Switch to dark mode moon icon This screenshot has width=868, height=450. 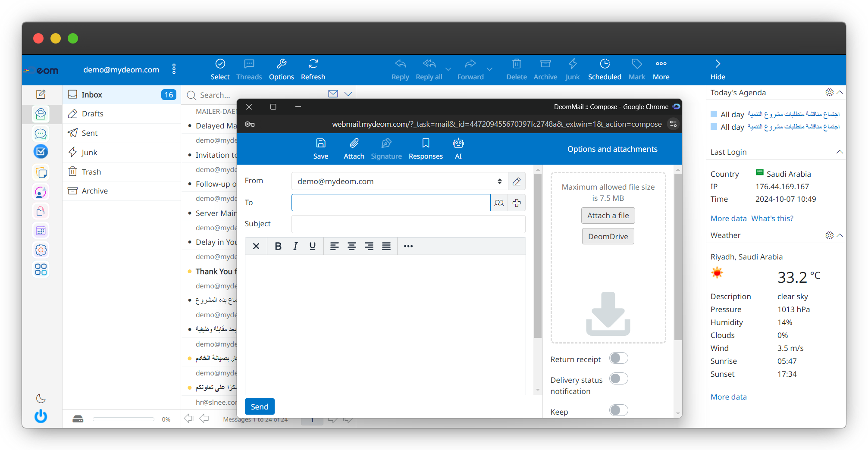coord(41,398)
